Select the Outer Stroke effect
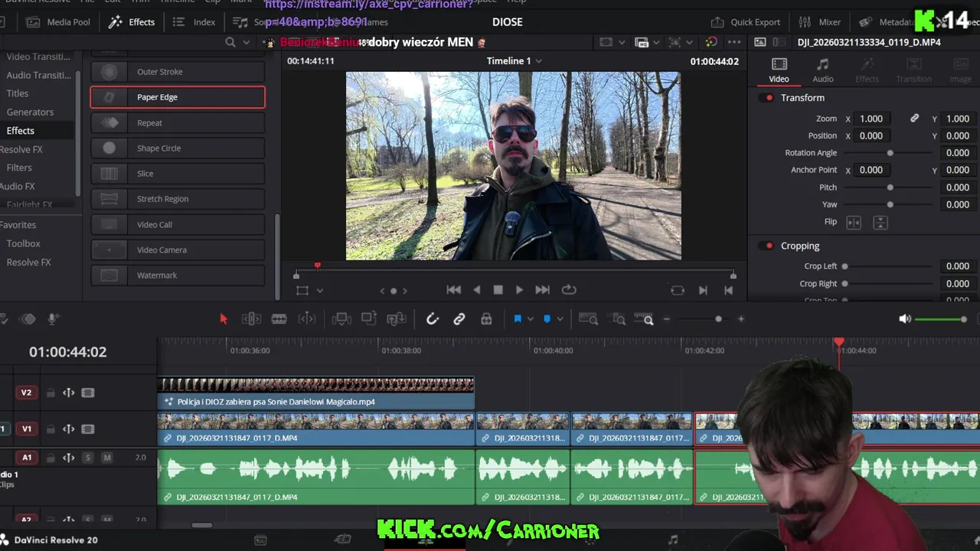The height and width of the screenshot is (551, 980). tap(178, 72)
